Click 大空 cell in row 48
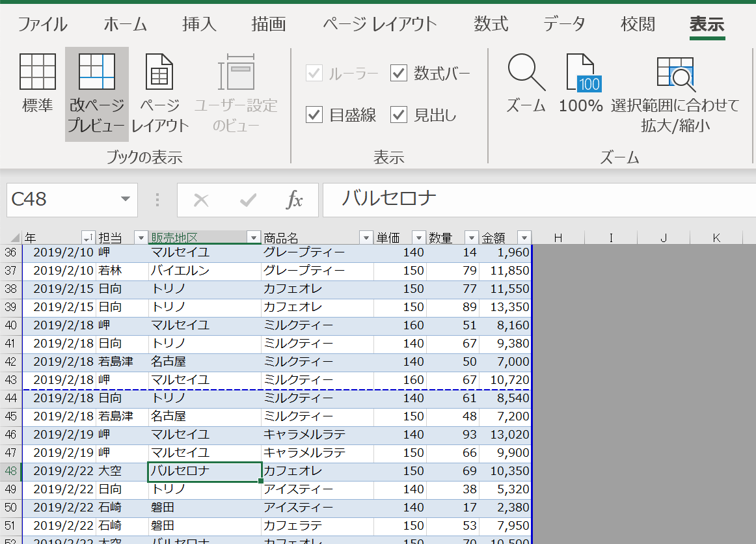Viewport: 756px width, 544px height. click(122, 471)
